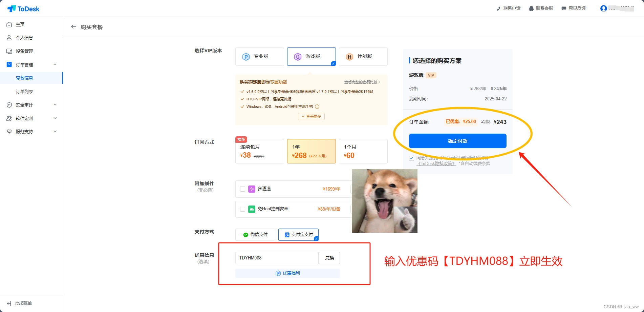Click the shield icon beside 安全审计
This screenshot has width=644, height=312.
click(x=9, y=105)
